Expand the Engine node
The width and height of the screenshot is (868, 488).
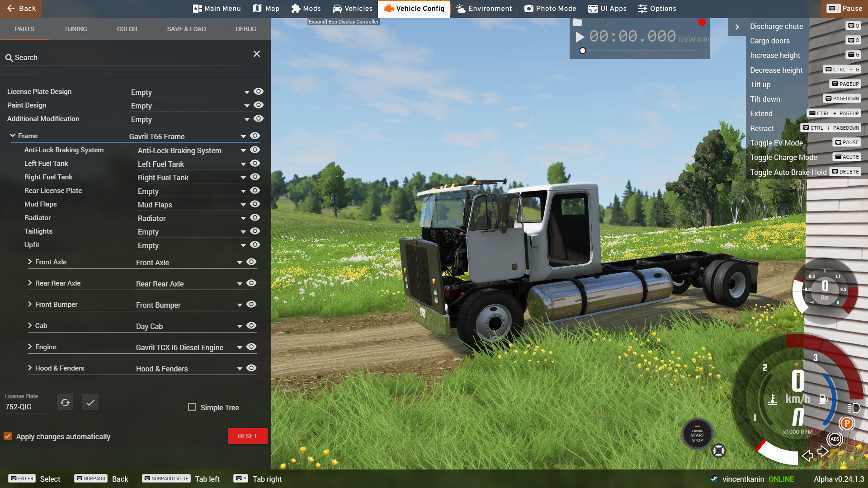point(30,347)
